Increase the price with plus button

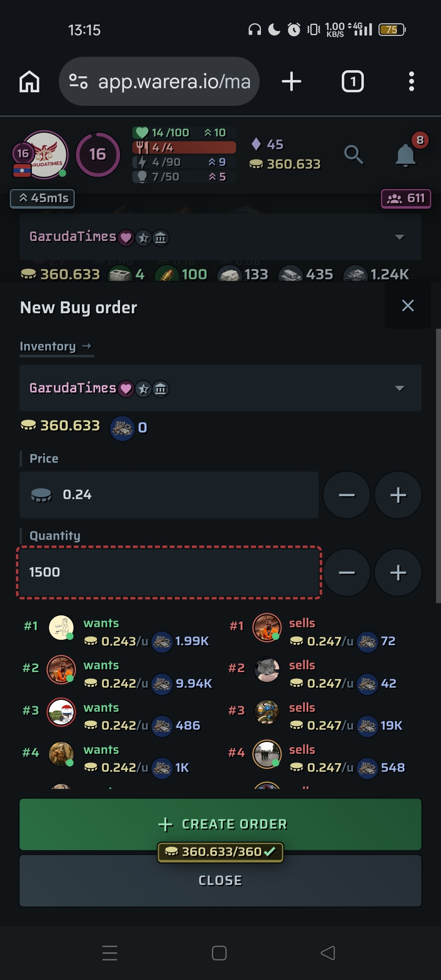click(x=398, y=495)
